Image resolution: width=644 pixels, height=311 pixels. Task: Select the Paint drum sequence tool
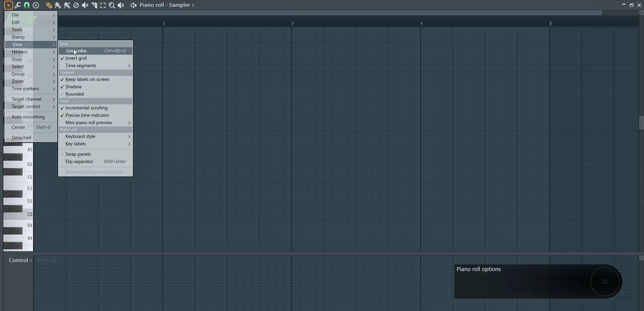(67, 5)
